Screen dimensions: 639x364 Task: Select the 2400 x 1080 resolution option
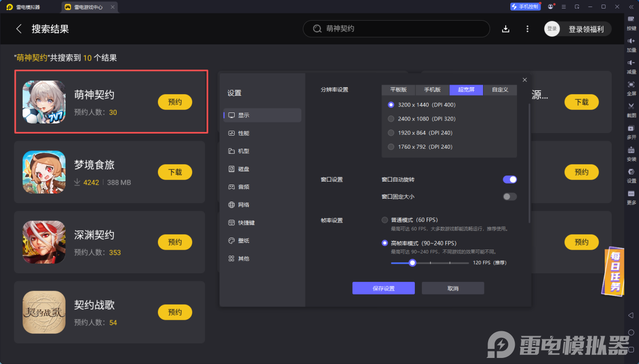[x=391, y=119]
